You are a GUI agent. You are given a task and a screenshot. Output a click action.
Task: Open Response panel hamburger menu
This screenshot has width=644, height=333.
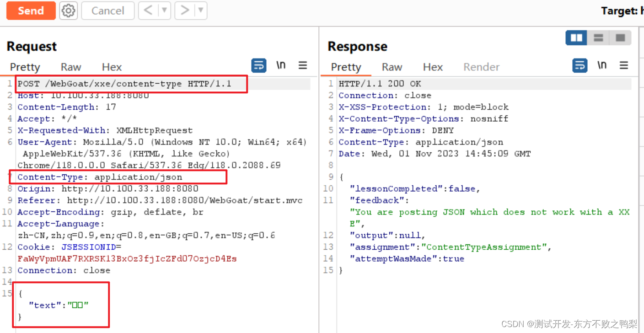624,65
